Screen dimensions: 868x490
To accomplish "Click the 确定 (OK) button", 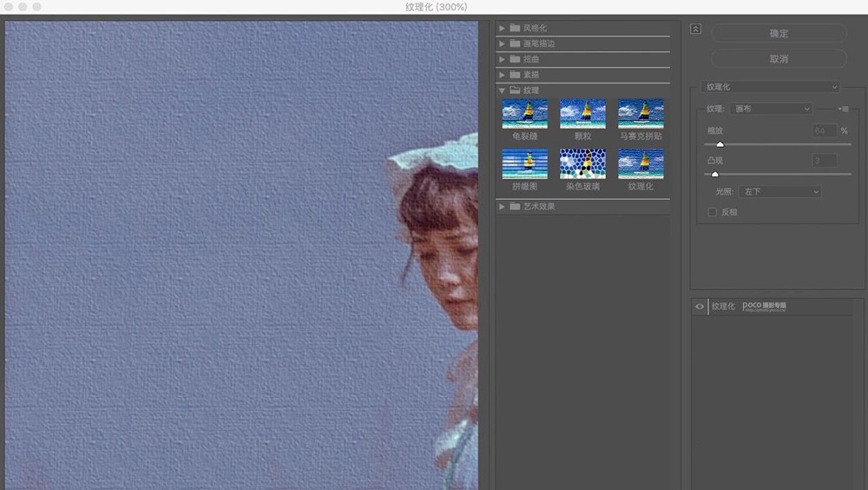I will [779, 34].
